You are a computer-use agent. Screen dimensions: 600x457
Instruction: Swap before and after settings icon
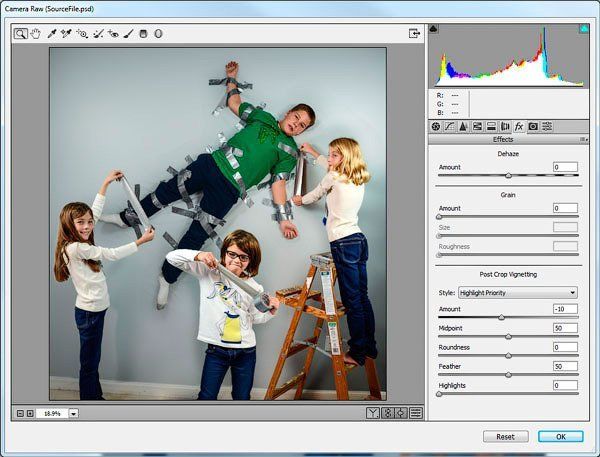point(388,413)
